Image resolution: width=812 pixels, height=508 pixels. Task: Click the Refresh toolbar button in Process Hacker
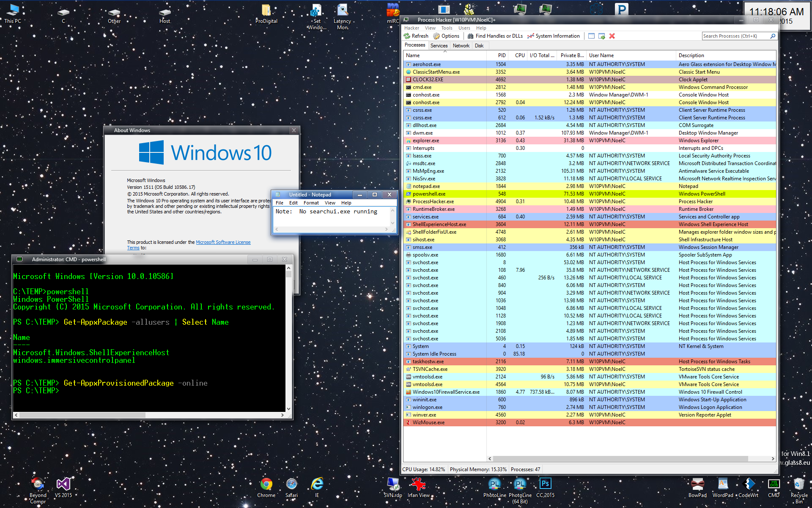coord(416,36)
